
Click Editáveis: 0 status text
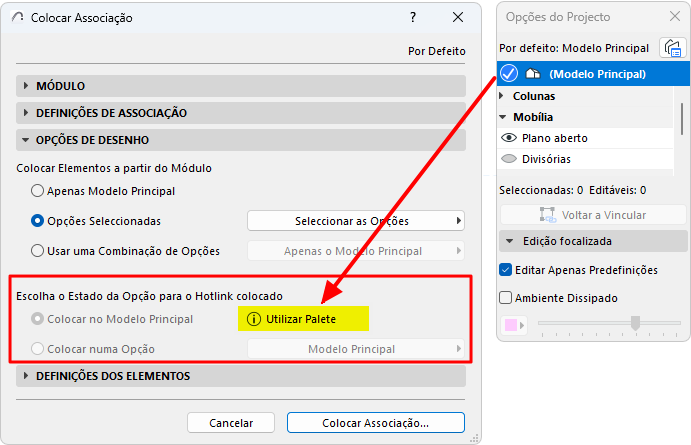(x=617, y=190)
